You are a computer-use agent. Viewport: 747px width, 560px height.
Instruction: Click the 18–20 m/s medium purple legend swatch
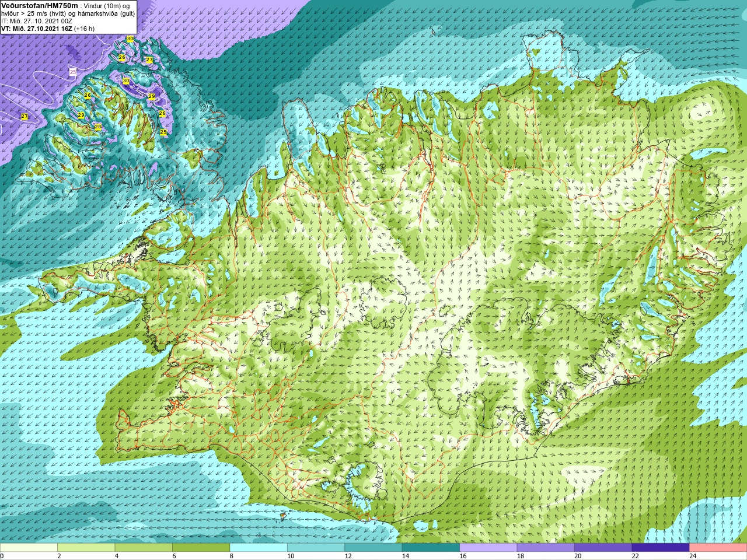(x=546, y=548)
